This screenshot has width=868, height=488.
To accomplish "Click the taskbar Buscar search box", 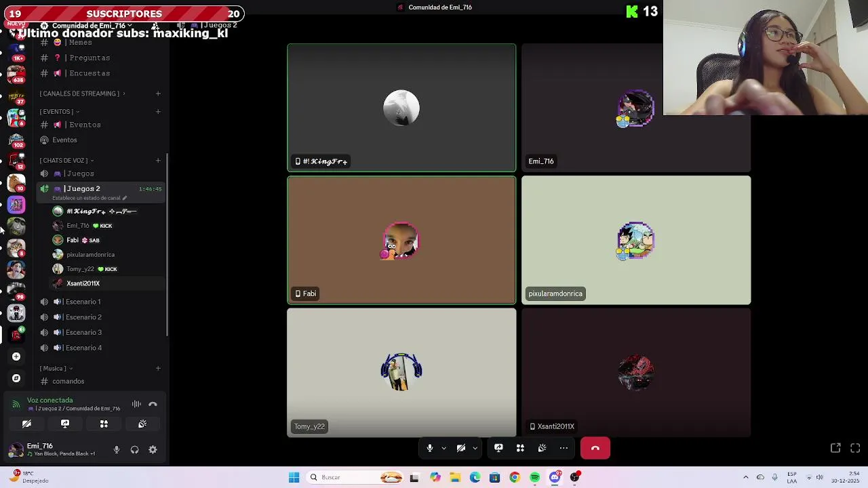I will [x=356, y=477].
